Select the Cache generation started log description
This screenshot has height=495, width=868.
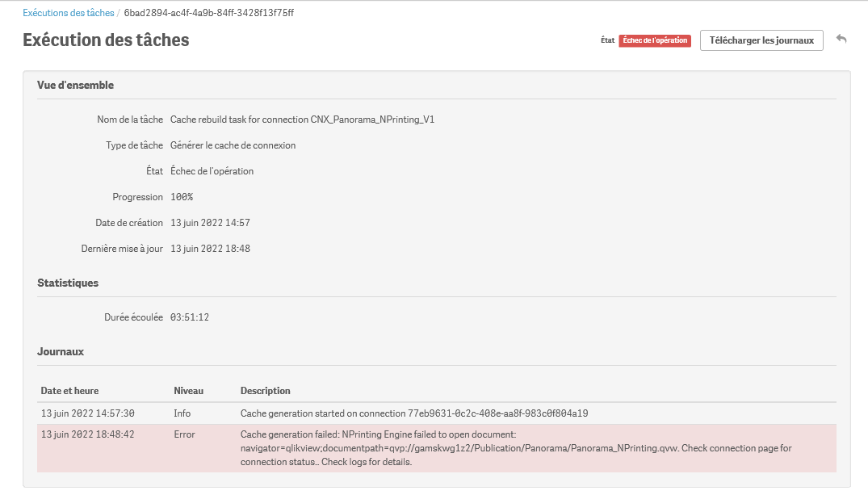414,413
